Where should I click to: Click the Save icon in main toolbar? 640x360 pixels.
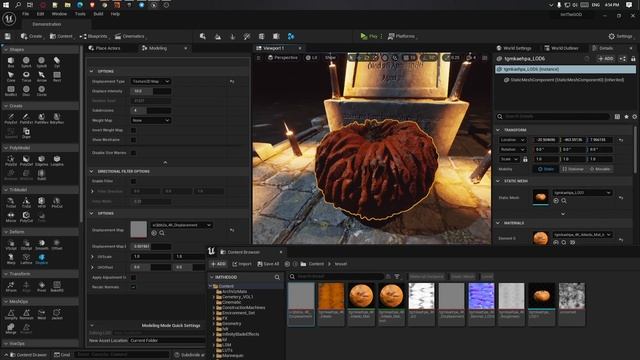[8, 36]
